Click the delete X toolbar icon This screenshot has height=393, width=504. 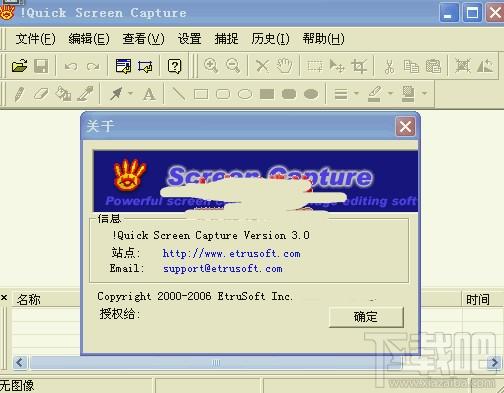pyautogui.click(x=262, y=66)
